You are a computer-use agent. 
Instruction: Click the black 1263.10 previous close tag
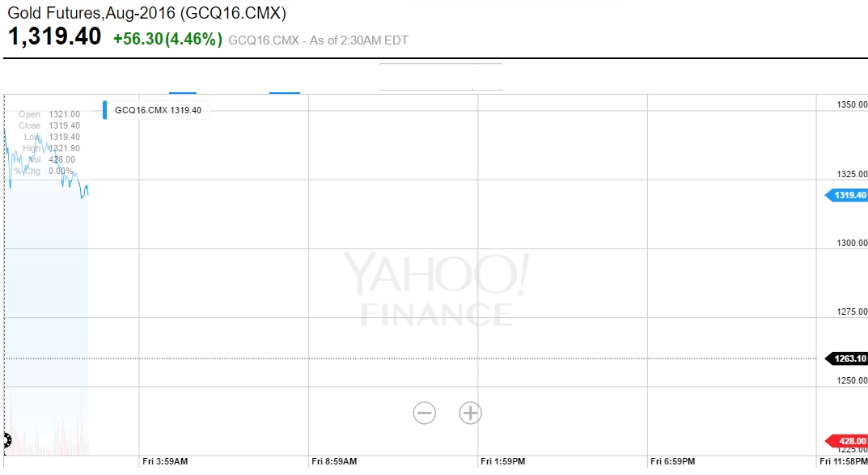point(847,358)
